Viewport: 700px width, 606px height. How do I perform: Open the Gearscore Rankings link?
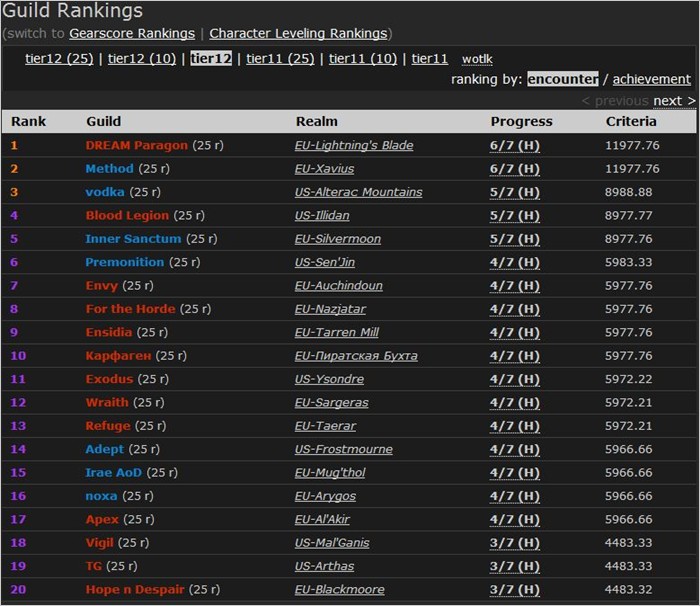(132, 34)
